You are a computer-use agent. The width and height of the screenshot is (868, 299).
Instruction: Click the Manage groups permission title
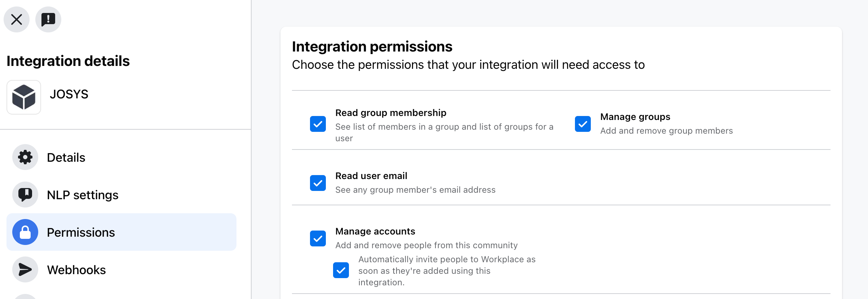[x=635, y=117]
